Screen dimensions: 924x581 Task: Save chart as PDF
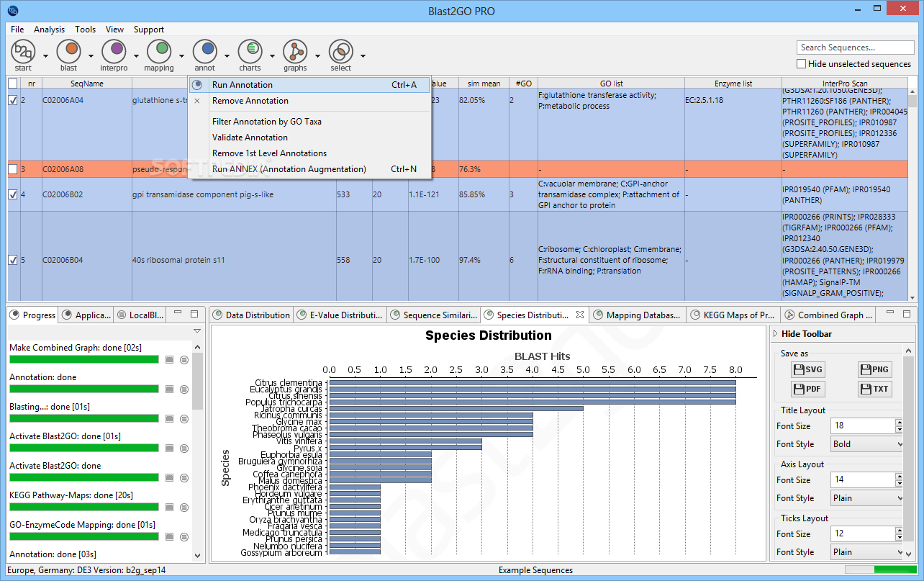tap(807, 389)
